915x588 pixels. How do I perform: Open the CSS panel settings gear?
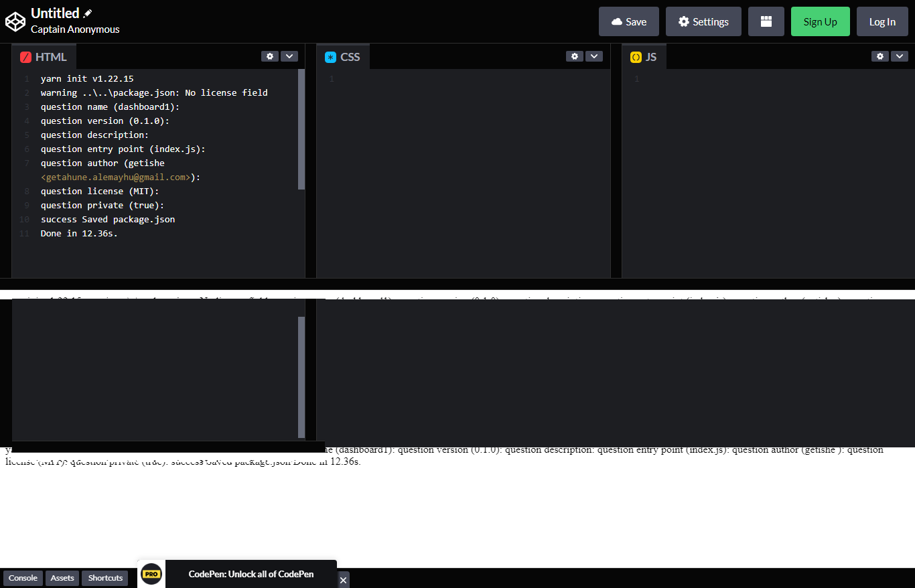click(x=575, y=56)
